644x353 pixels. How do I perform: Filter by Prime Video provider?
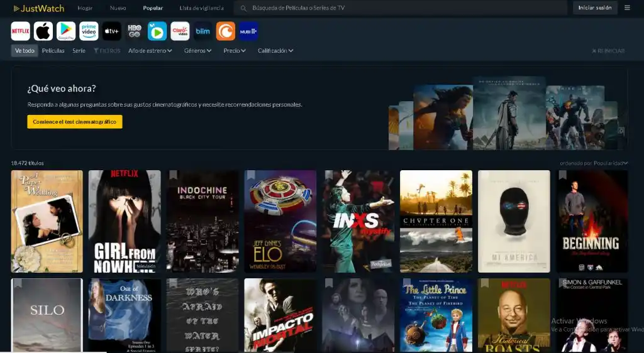pyautogui.click(x=89, y=31)
